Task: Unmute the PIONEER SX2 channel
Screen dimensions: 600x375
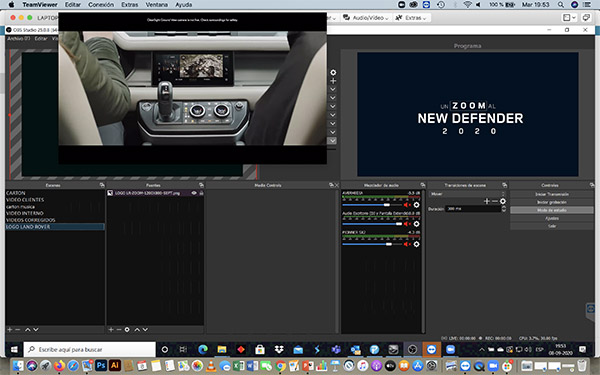Action: click(x=407, y=244)
